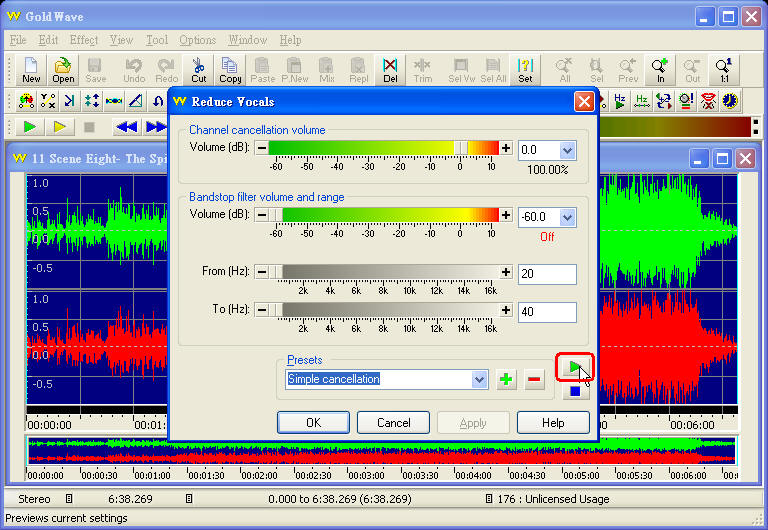Remove preset using the red minus icon
This screenshot has width=768, height=530.
coord(534,379)
